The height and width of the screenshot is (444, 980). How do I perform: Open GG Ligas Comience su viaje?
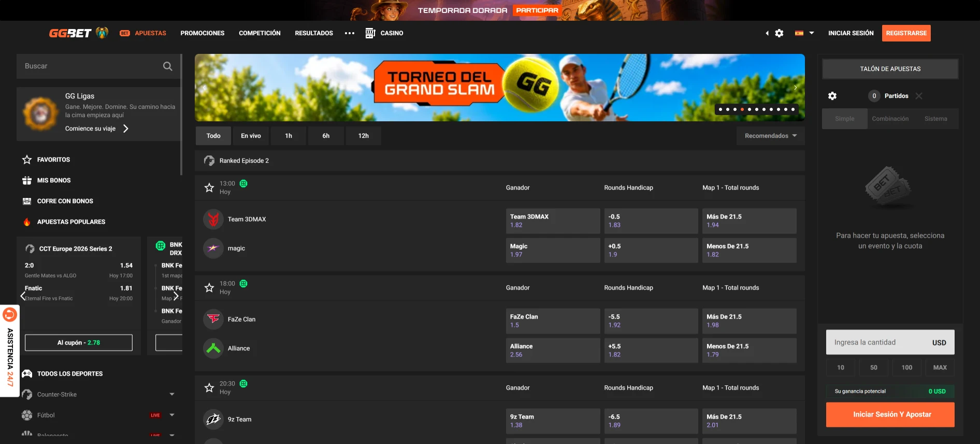point(97,128)
